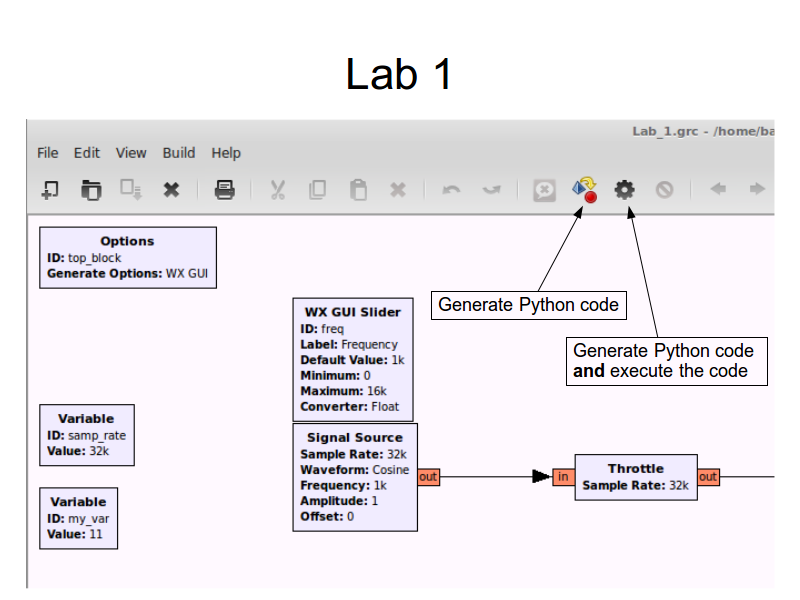Close the current flow graph with X icon
This screenshot has width=800, height=600.
[x=171, y=189]
